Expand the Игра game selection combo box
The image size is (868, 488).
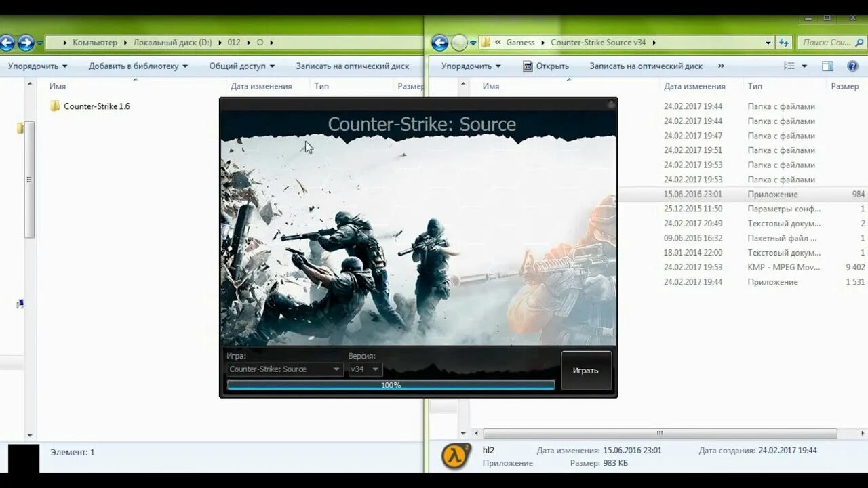[284, 369]
